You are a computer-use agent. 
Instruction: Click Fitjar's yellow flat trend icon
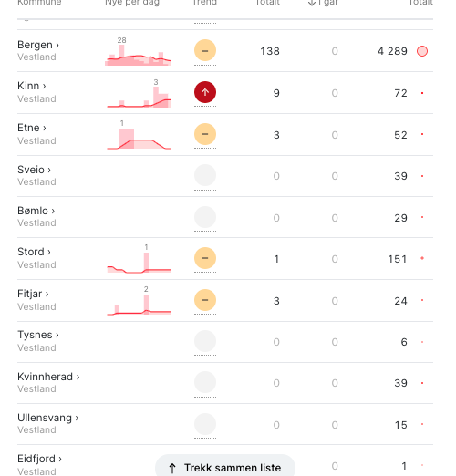(205, 300)
